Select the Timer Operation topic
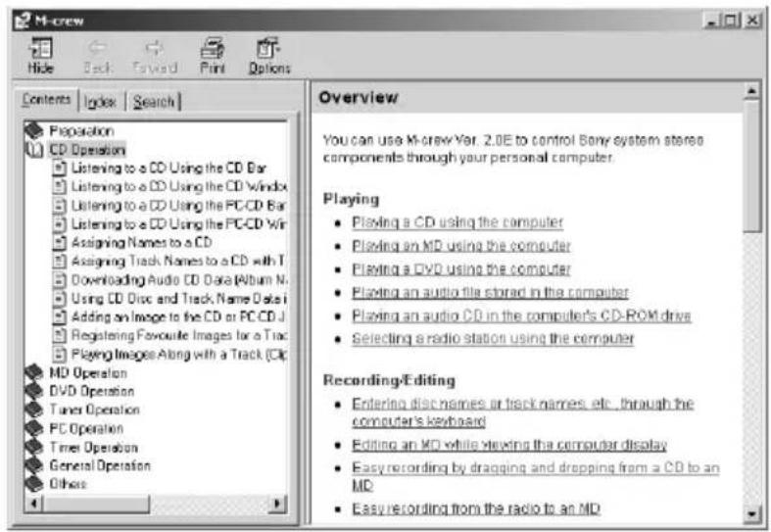Image resolution: width=771 pixels, height=532 pixels. coord(93,448)
